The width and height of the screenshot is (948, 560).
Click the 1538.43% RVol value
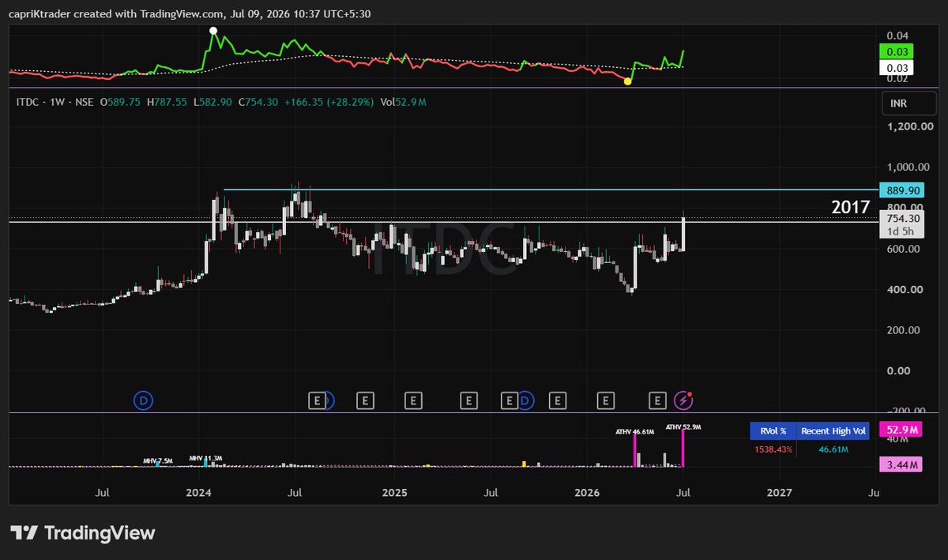point(773,449)
